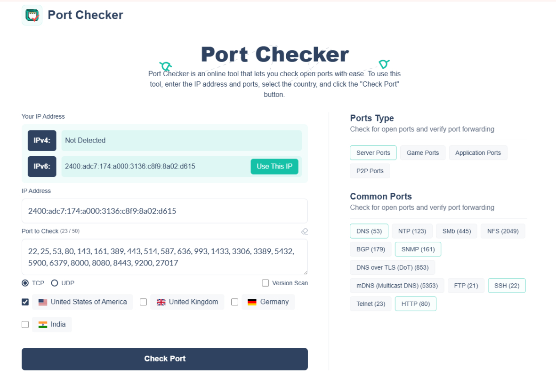This screenshot has width=556, height=392.
Task: Enable the Version Scan checkbox
Action: pyautogui.click(x=265, y=283)
